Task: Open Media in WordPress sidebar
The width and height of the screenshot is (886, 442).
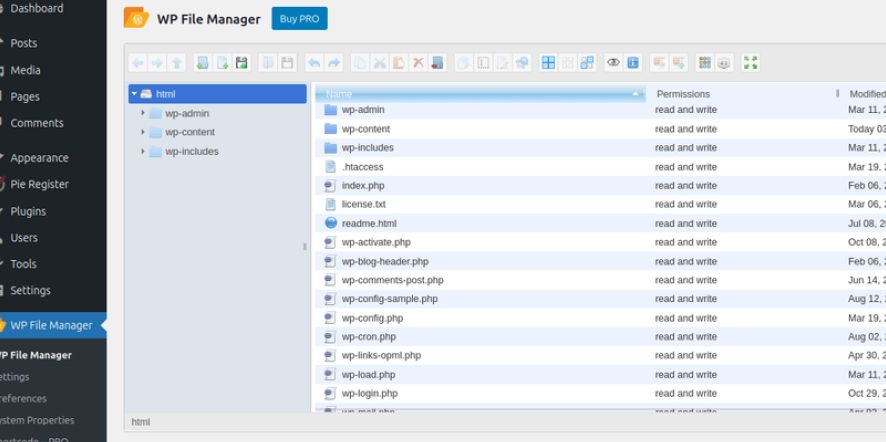Action: click(25, 70)
